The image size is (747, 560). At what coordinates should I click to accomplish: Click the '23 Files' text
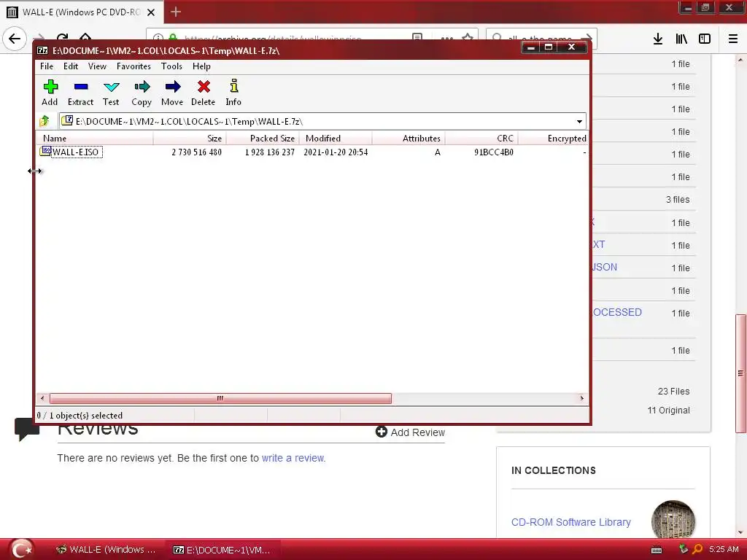click(x=673, y=392)
